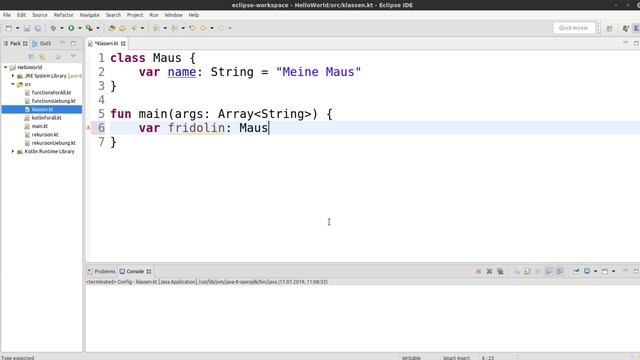The height and width of the screenshot is (360, 640).
Task: Click the Display Selected Console icon
Action: pos(587,271)
